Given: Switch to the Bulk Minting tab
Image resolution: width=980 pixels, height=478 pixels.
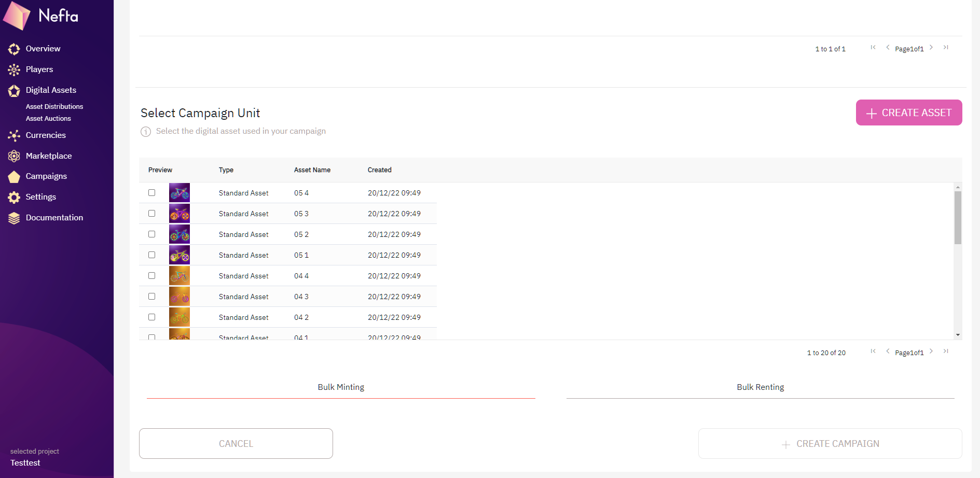Looking at the screenshot, I should click(341, 387).
